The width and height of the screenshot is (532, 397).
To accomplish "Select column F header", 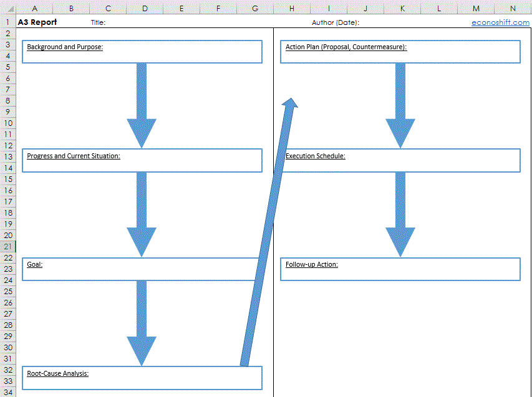I will (x=218, y=9).
